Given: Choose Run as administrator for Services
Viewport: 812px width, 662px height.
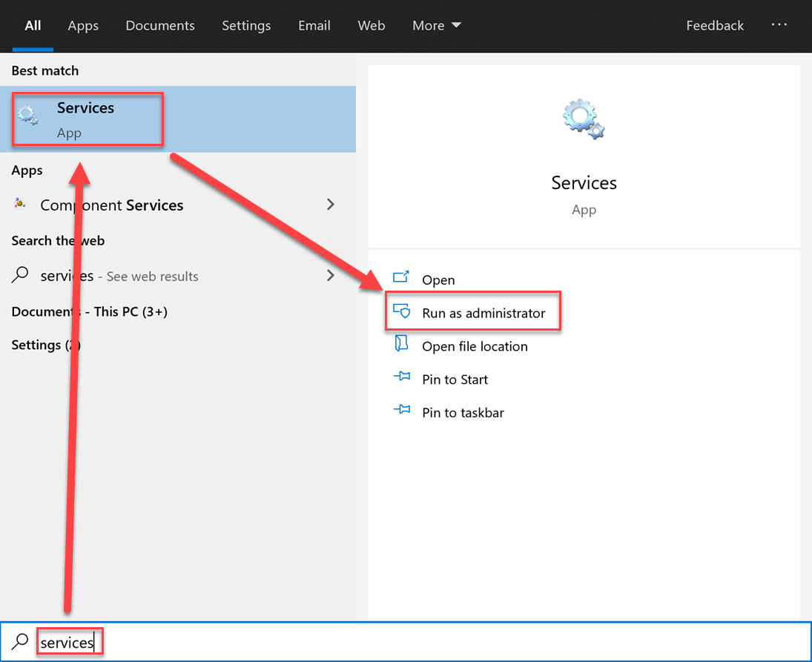Looking at the screenshot, I should [x=483, y=313].
